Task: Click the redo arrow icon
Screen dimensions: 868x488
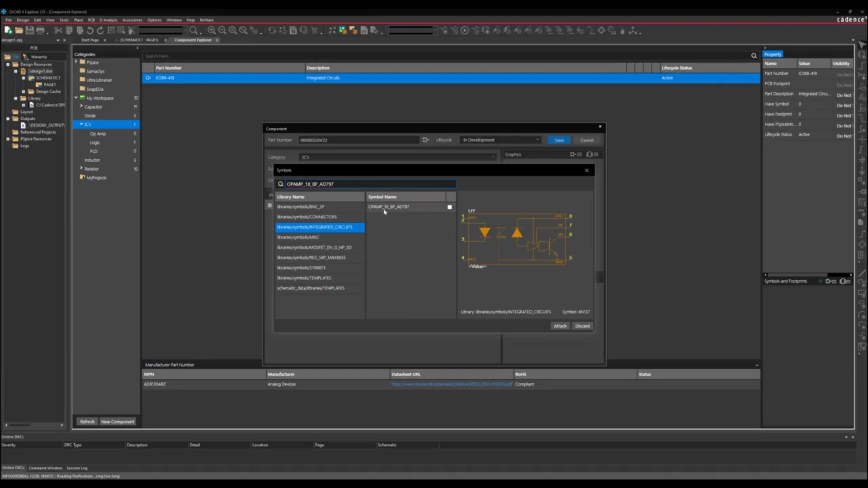Action: tap(100, 30)
